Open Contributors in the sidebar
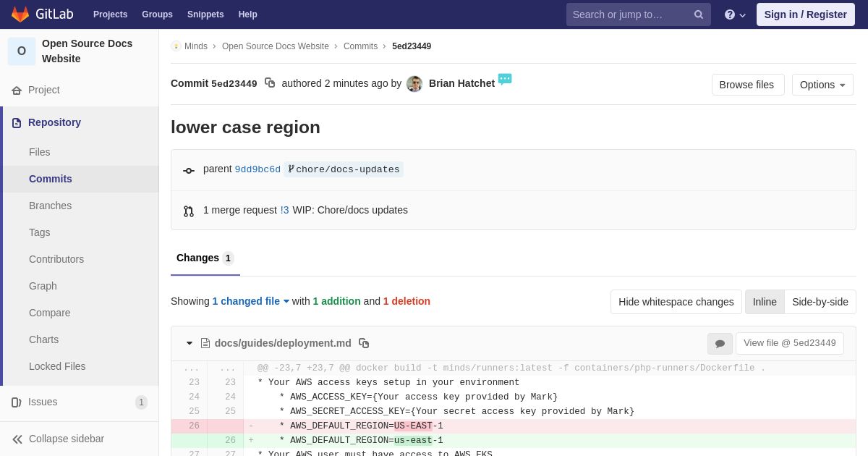The height and width of the screenshot is (456, 868). (x=56, y=259)
